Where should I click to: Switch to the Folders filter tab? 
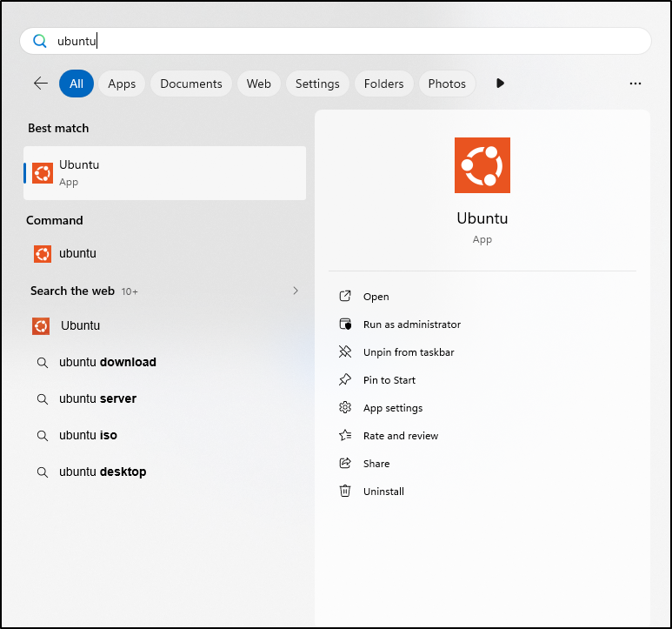(x=384, y=84)
